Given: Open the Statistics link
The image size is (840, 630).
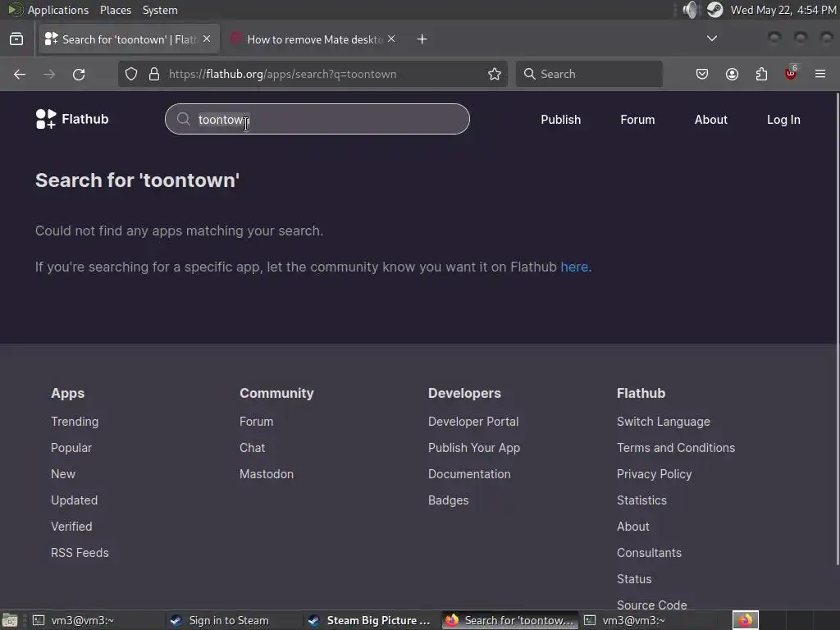Looking at the screenshot, I should click(641, 500).
